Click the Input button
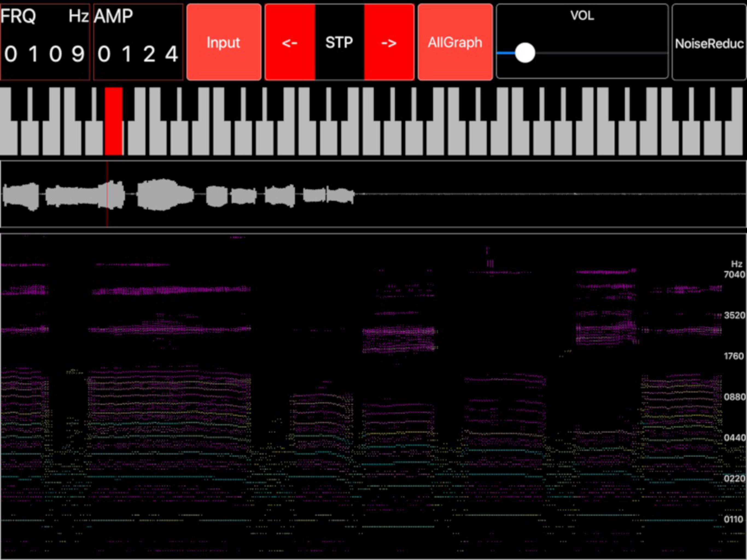The width and height of the screenshot is (747, 560). 224,42
